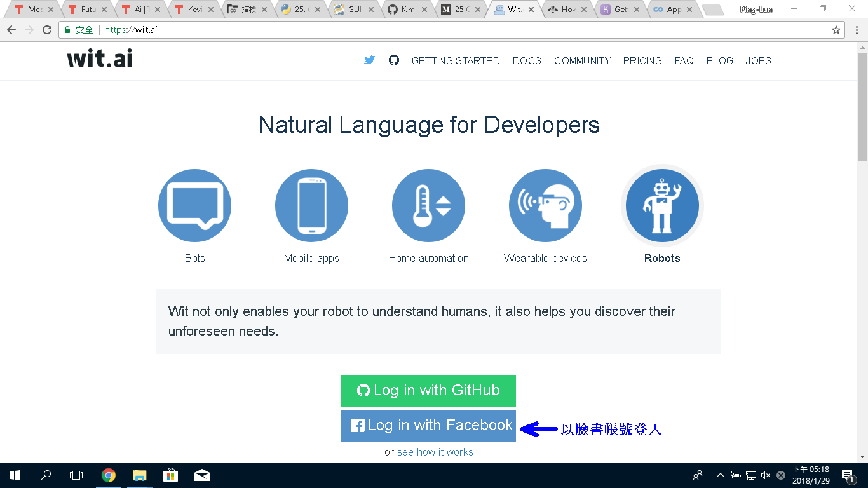Follow the "see how it works" link
The width and height of the screenshot is (868, 488).
pyautogui.click(x=435, y=452)
